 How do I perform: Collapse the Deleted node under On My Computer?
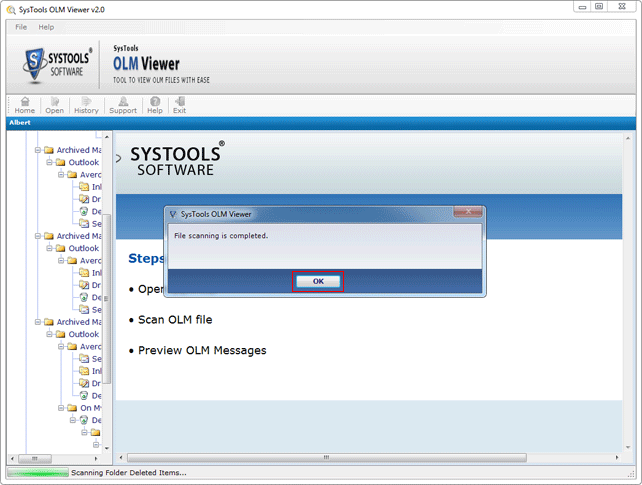pos(72,420)
